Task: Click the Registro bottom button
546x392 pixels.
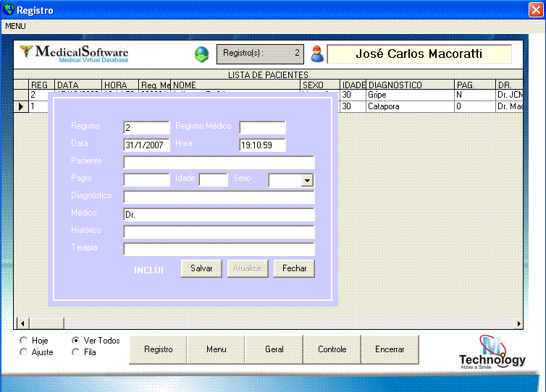Action: [158, 349]
